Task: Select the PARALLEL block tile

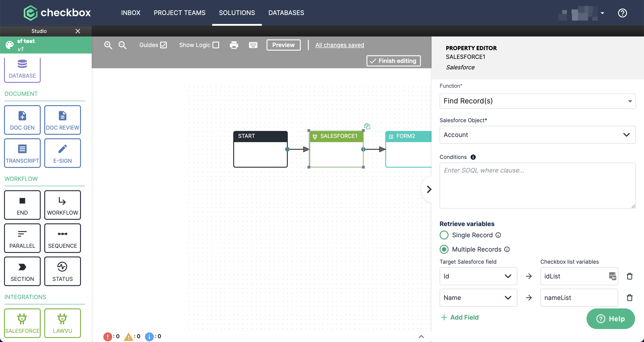Action: [x=22, y=238]
